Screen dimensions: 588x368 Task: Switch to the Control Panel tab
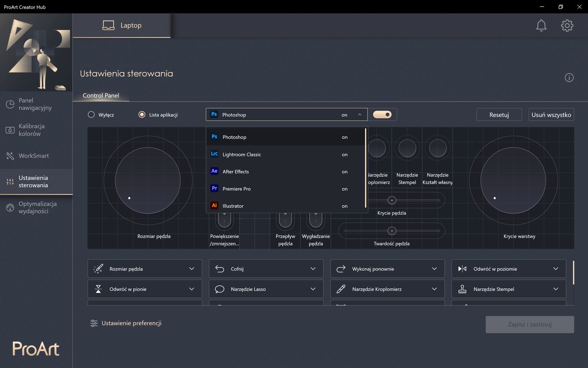point(101,96)
